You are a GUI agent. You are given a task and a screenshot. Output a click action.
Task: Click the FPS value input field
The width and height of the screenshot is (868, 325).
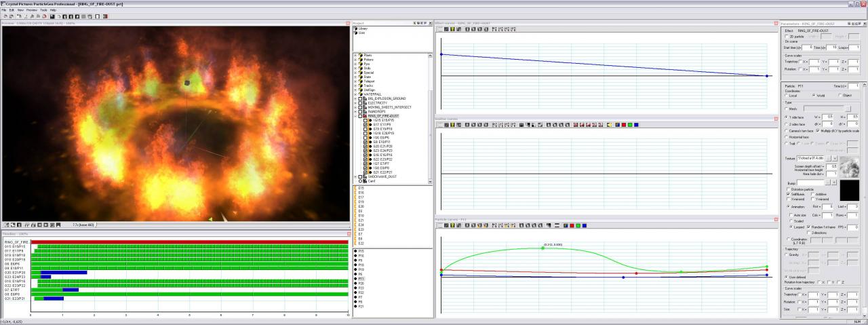tap(854, 227)
